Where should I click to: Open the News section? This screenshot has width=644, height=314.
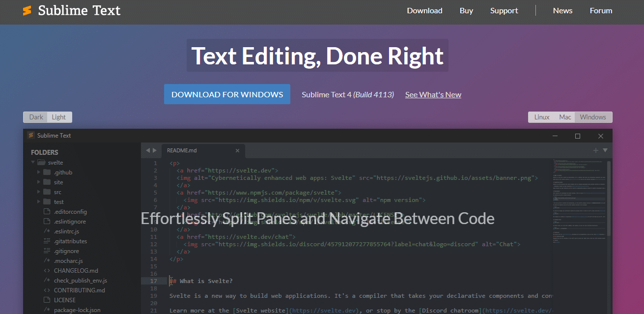(562, 11)
